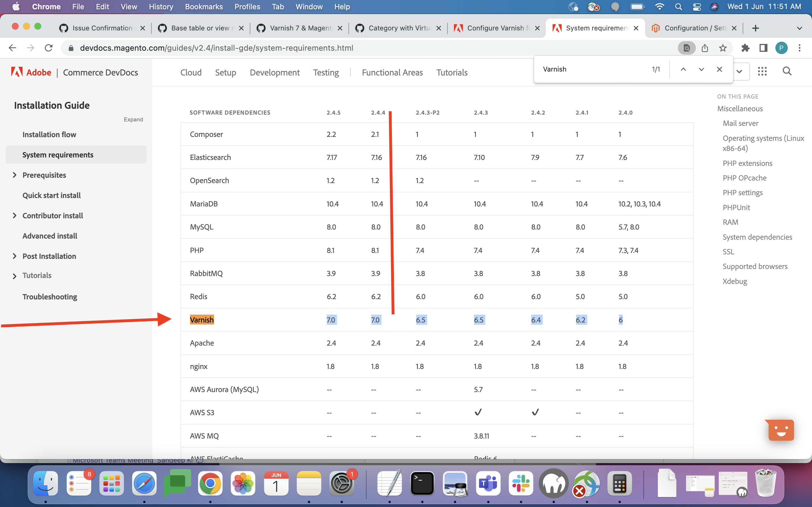
Task: Launch MAMP from the dock
Action: (x=554, y=483)
